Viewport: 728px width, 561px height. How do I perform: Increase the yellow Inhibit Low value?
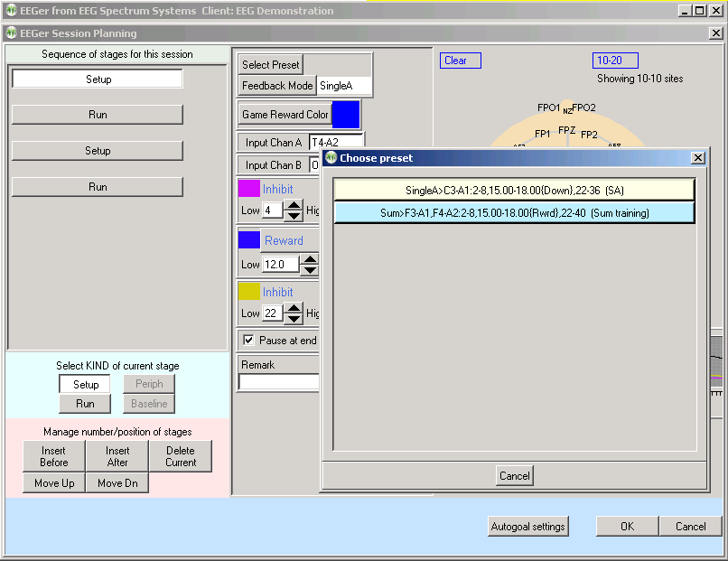(294, 309)
